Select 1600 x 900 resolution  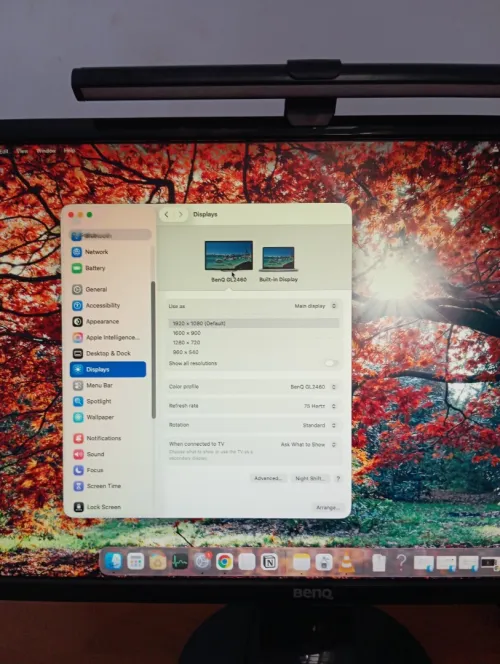(x=254, y=333)
